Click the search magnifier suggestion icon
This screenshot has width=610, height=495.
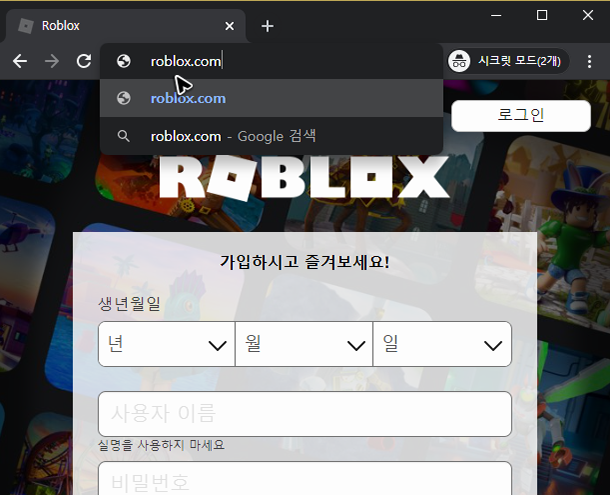[124, 136]
